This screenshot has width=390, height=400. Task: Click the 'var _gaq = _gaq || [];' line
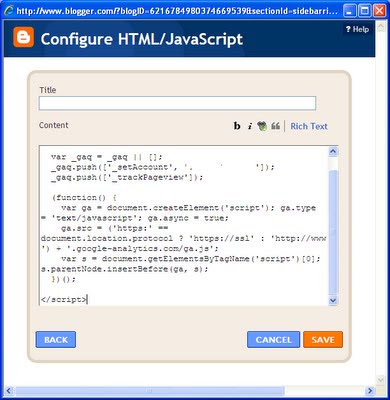tap(107, 157)
